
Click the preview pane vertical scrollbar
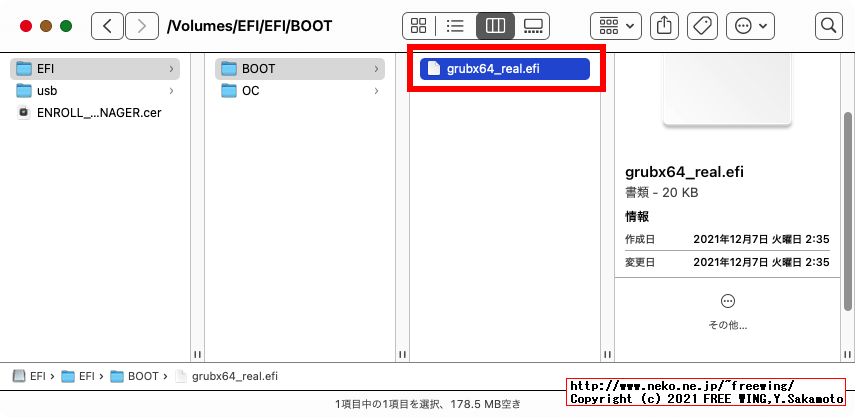(848, 211)
